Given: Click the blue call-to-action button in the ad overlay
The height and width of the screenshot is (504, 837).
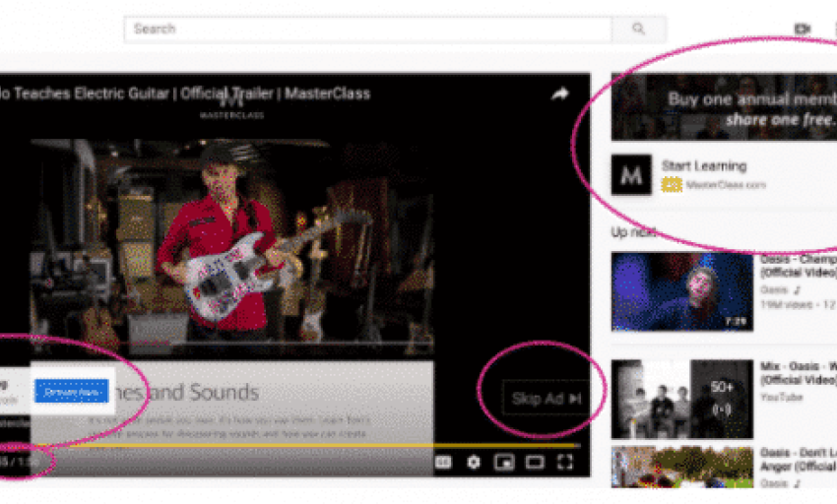Looking at the screenshot, I should [72, 392].
